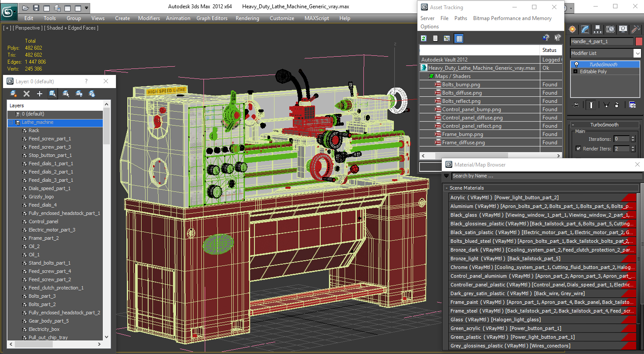Open the Material/Map Browser options arrow
The width and height of the screenshot is (644, 354).
(446, 176)
